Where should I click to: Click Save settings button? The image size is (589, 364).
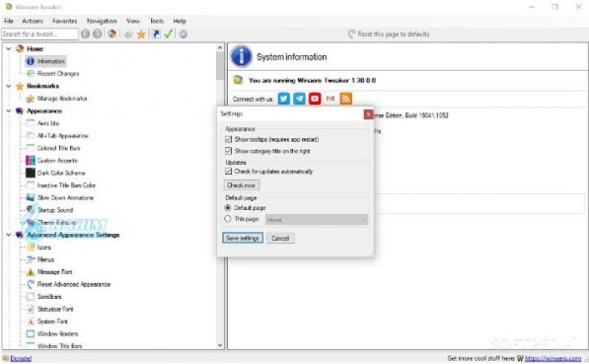point(242,238)
